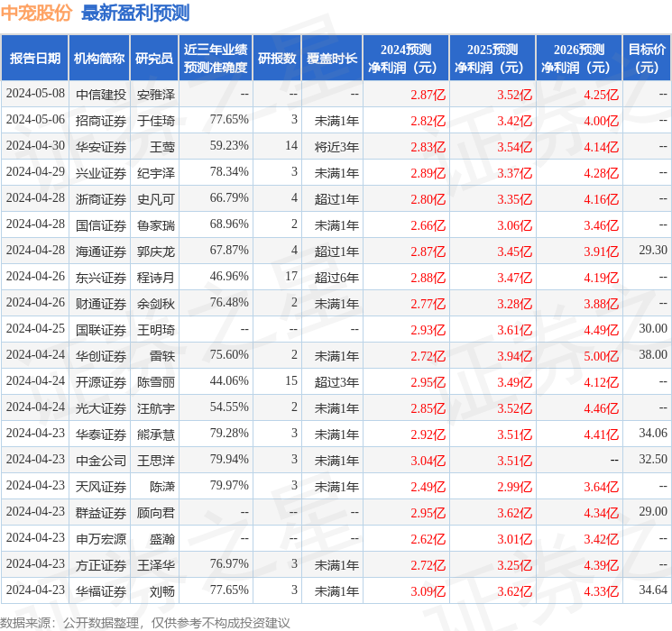
Task: Select the 海通证券 institution cell
Action: [101, 251]
